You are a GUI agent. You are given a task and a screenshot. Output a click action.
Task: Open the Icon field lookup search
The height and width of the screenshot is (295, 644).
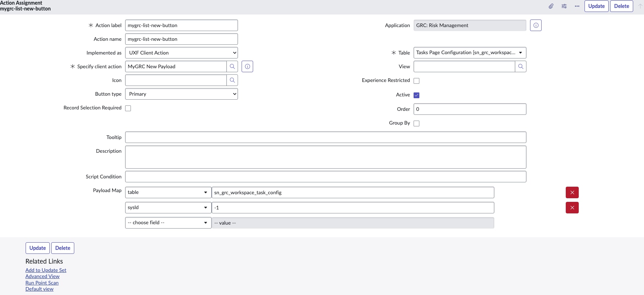coord(232,80)
